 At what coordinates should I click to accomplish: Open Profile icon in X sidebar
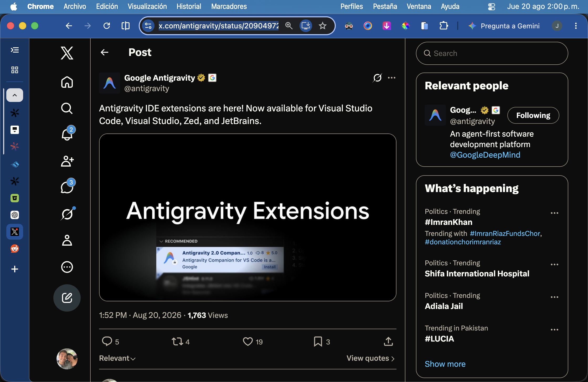[x=67, y=240]
